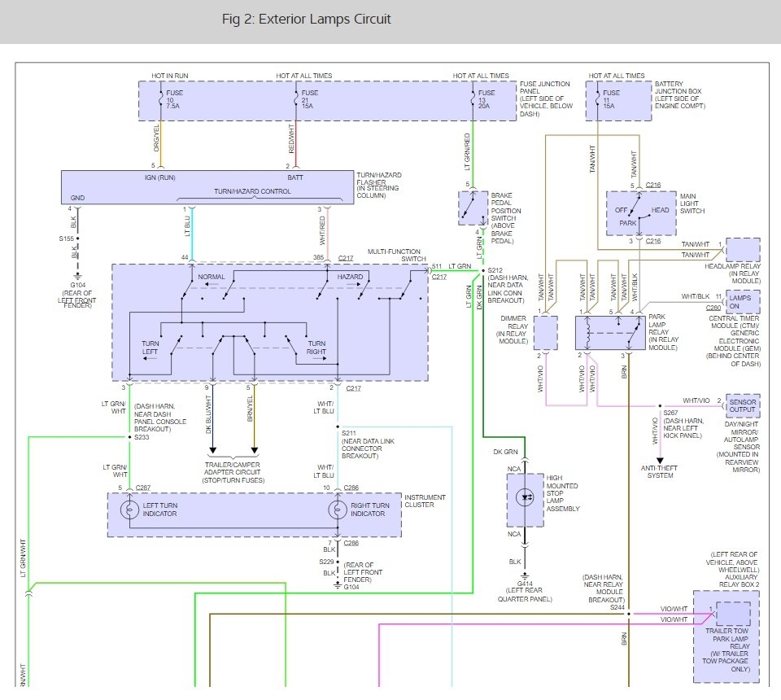Click the 'ANTI-THEFT SYSTEM' label
The width and height of the screenshot is (781, 700).
[660, 472]
